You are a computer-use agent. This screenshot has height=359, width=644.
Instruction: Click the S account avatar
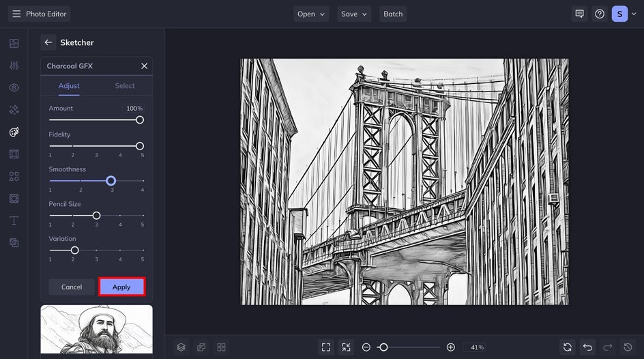(619, 14)
